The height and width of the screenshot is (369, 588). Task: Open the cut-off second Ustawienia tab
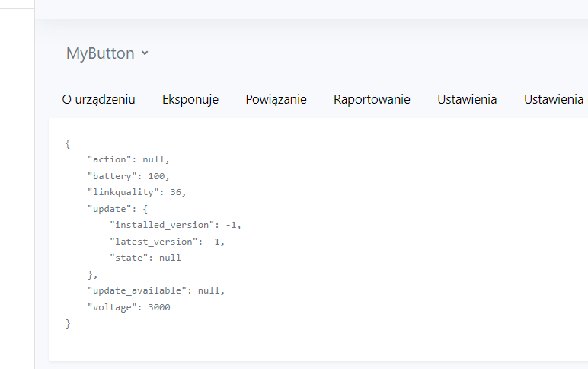point(554,99)
